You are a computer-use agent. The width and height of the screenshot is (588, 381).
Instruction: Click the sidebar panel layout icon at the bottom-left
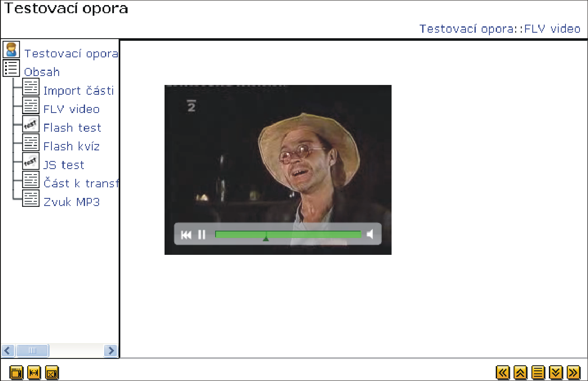16,373
